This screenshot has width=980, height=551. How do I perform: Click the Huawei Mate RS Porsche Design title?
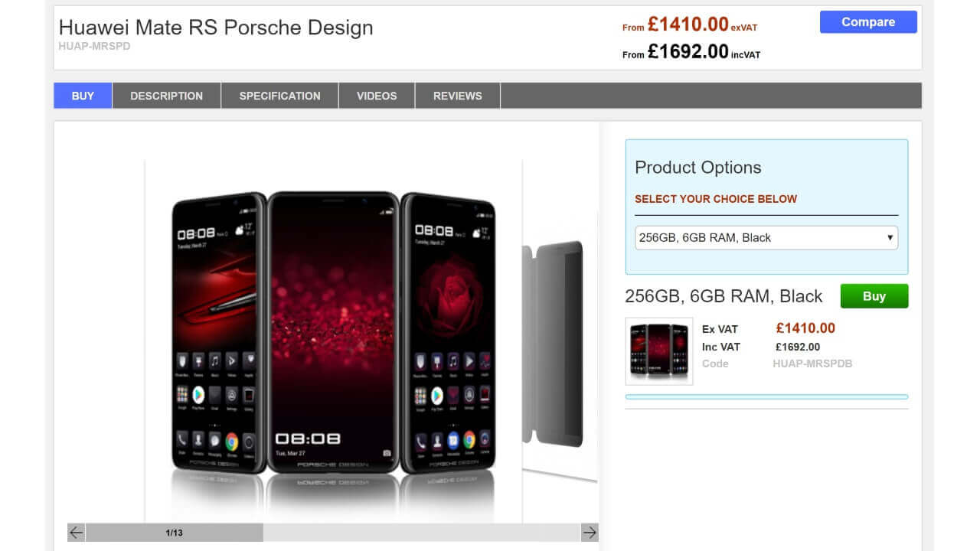pyautogui.click(x=216, y=28)
